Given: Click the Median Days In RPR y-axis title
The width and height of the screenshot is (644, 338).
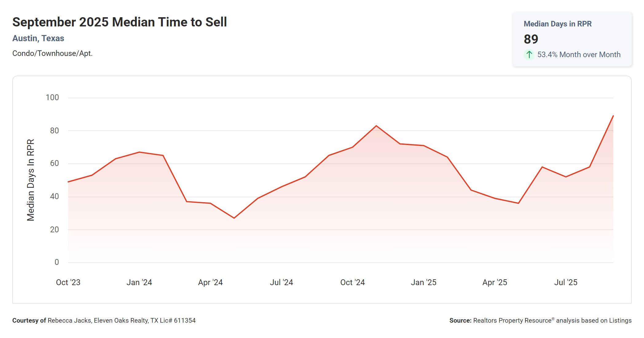Looking at the screenshot, I should coord(30,180).
